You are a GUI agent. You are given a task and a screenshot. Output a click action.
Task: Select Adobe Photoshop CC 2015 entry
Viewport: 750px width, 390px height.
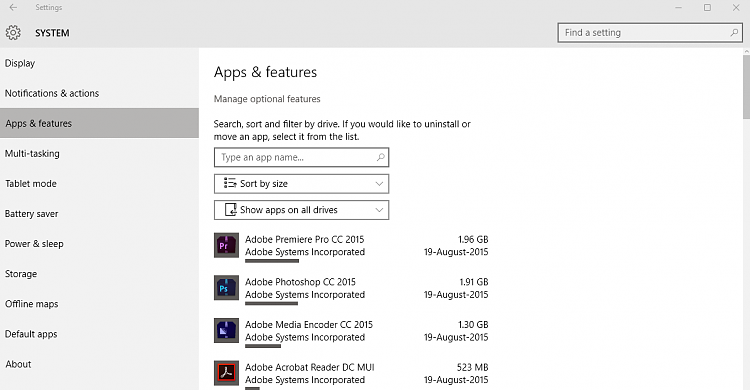point(351,290)
